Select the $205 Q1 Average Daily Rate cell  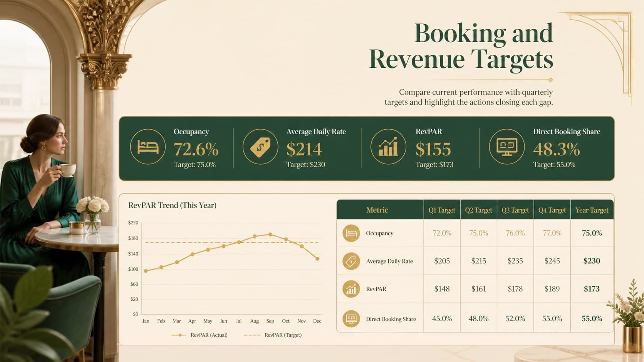point(442,261)
